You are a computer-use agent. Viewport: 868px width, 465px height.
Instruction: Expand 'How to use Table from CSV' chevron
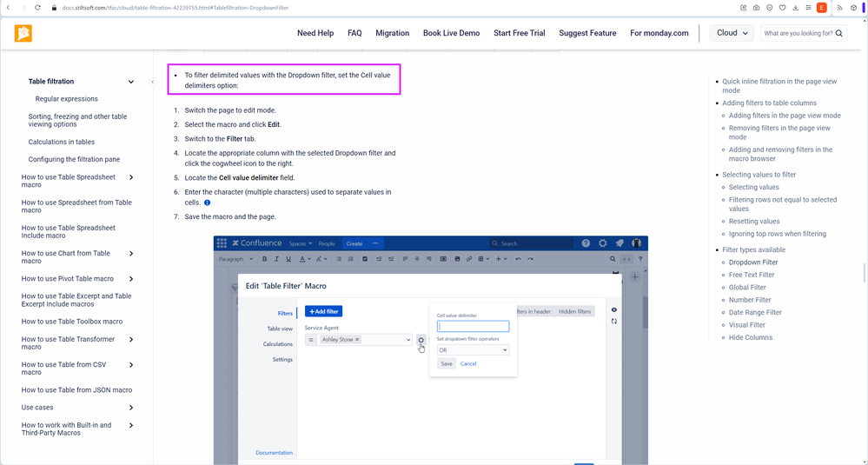(x=131, y=365)
